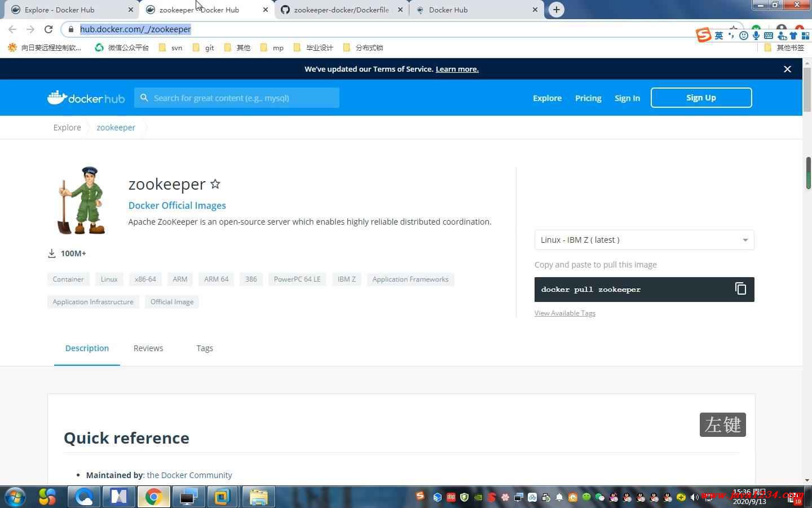Open the blue cloud browser taskbar icon
Screen dimensions: 812x508
[x=84, y=497]
